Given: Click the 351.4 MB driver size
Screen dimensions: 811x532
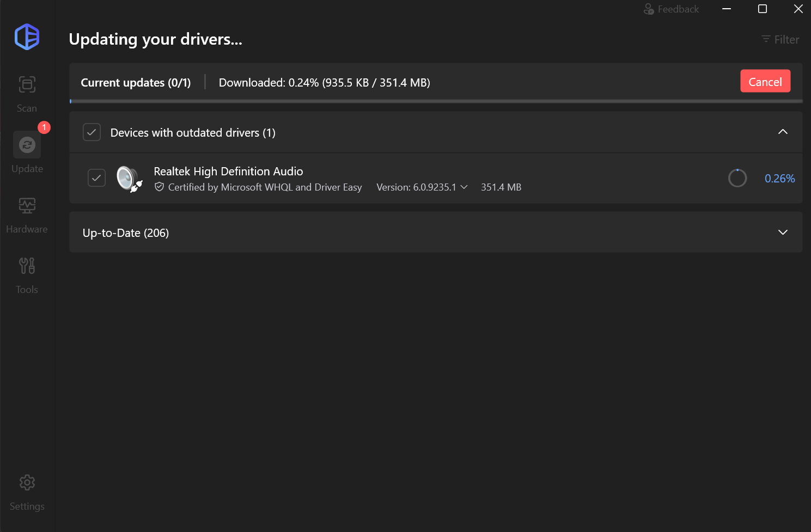Looking at the screenshot, I should (501, 187).
